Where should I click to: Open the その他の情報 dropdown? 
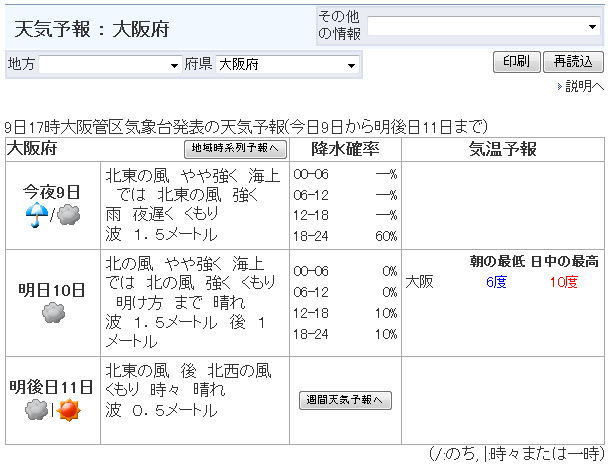[484, 27]
